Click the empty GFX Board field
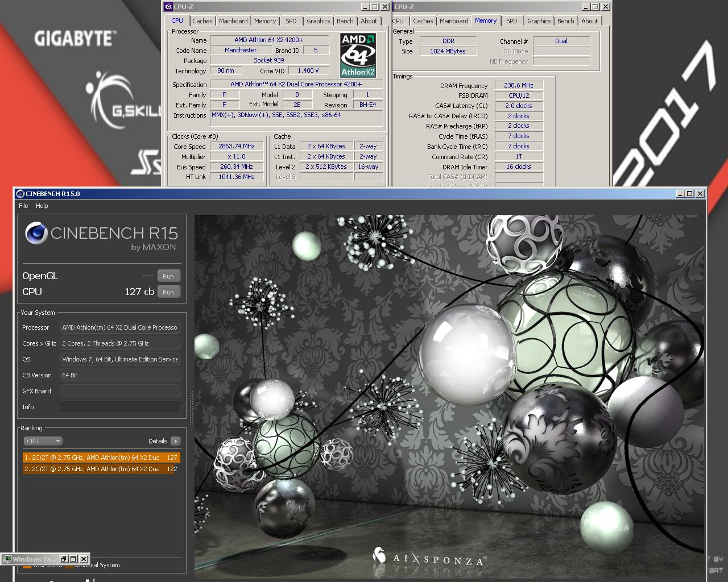 (x=120, y=391)
